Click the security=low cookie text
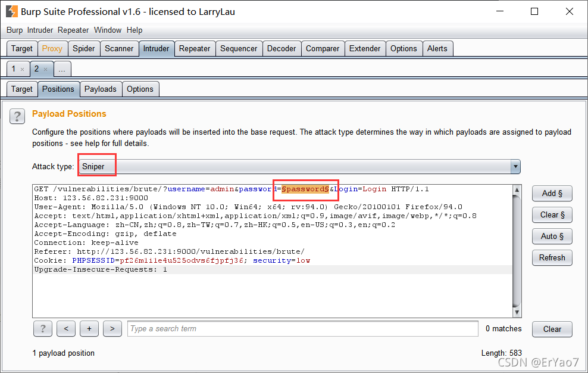Image resolution: width=588 pixels, height=373 pixels. pos(282,261)
